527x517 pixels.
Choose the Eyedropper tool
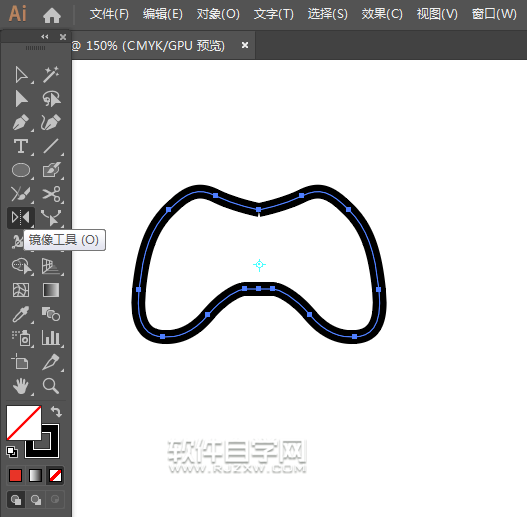(21, 314)
